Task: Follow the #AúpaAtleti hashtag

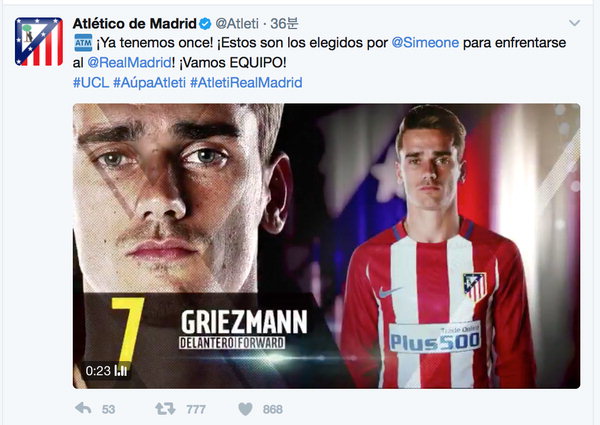Action: (150, 82)
